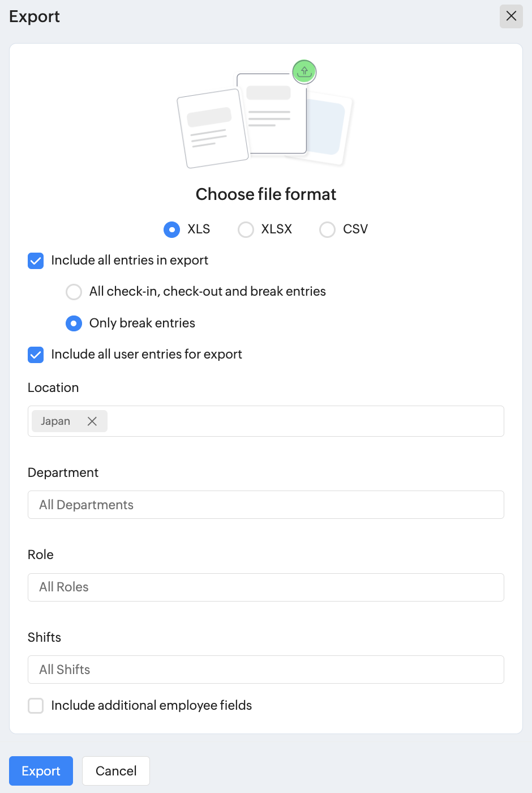This screenshot has height=793, width=532.
Task: Enable Include additional employee fields
Action: [x=36, y=706]
